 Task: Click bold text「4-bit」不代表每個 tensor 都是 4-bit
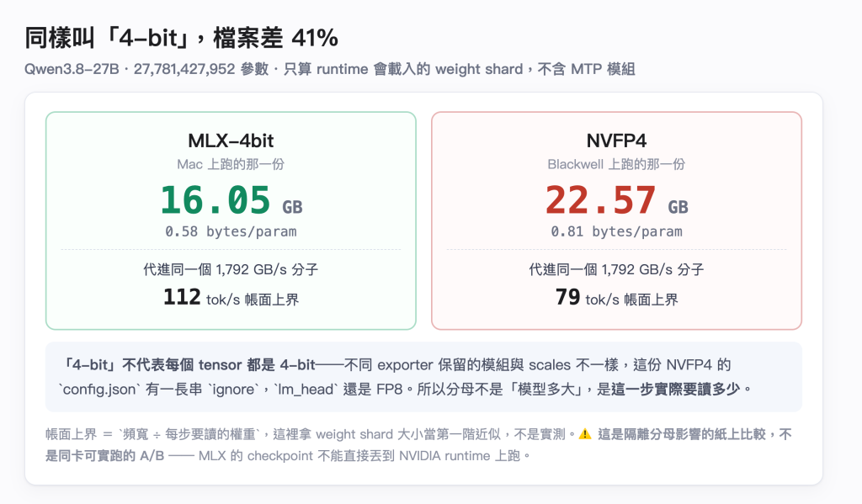[189, 365]
